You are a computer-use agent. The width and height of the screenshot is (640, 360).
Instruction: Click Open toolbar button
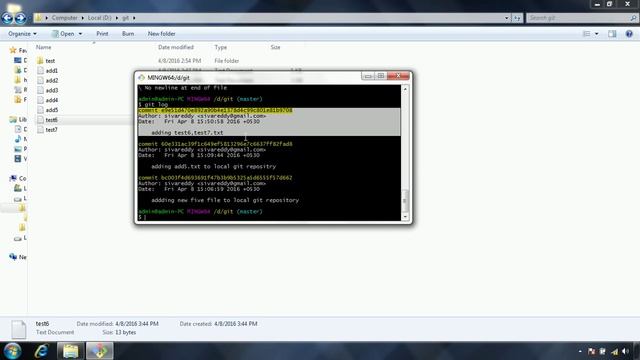pyautogui.click(x=63, y=34)
